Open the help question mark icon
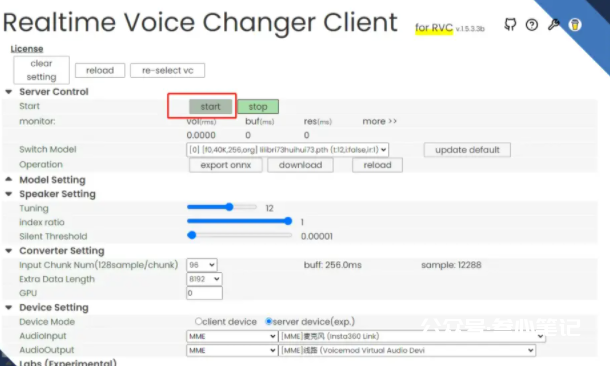This screenshot has height=366, width=610. pyautogui.click(x=531, y=25)
